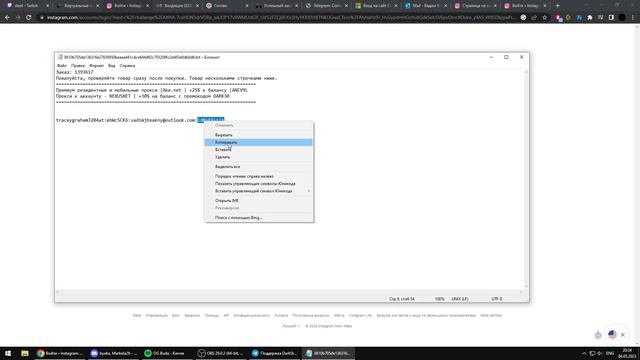Open a new Chrome tab
This screenshot has height=360, width=640.
pos(558,6)
